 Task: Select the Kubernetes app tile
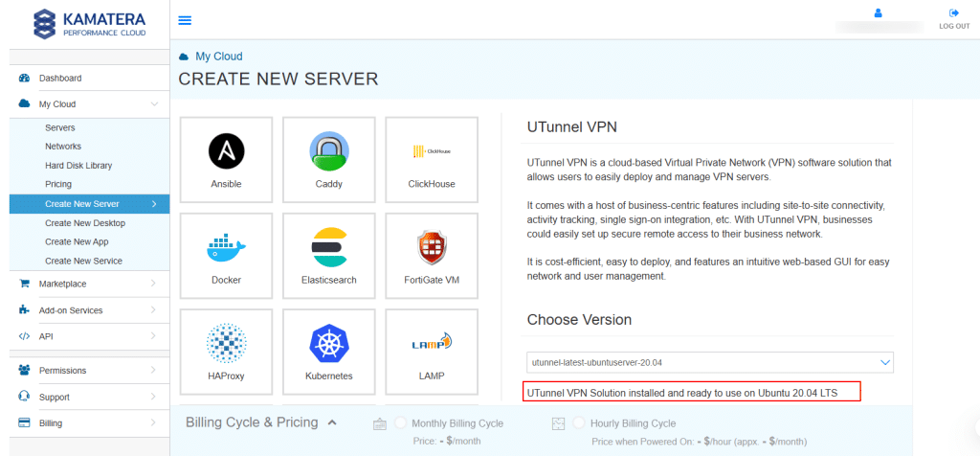329,352
